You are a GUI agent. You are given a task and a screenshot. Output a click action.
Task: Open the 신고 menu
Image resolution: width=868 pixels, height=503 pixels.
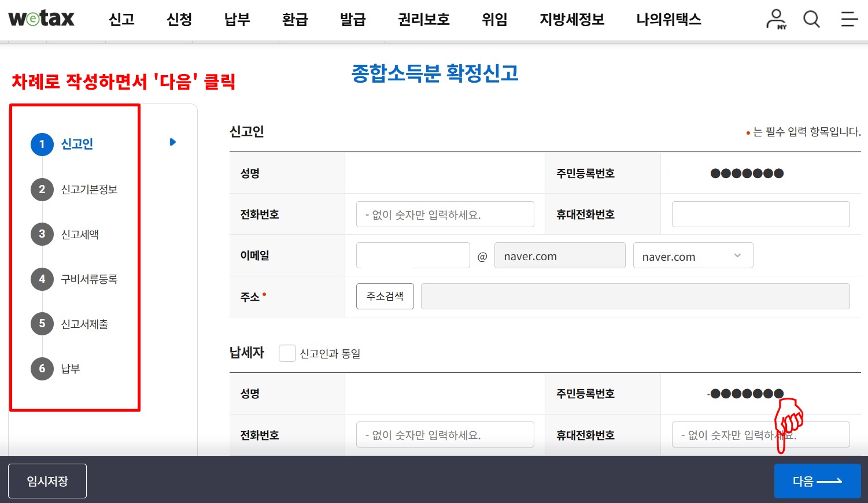[x=121, y=19]
